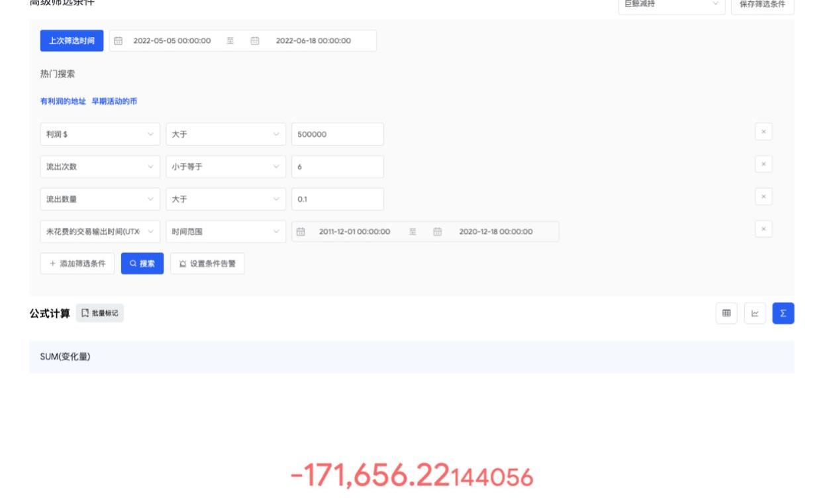Screen dimensions: 833x504
Task: Remove the 利润 $ filter row
Action: pyautogui.click(x=763, y=132)
